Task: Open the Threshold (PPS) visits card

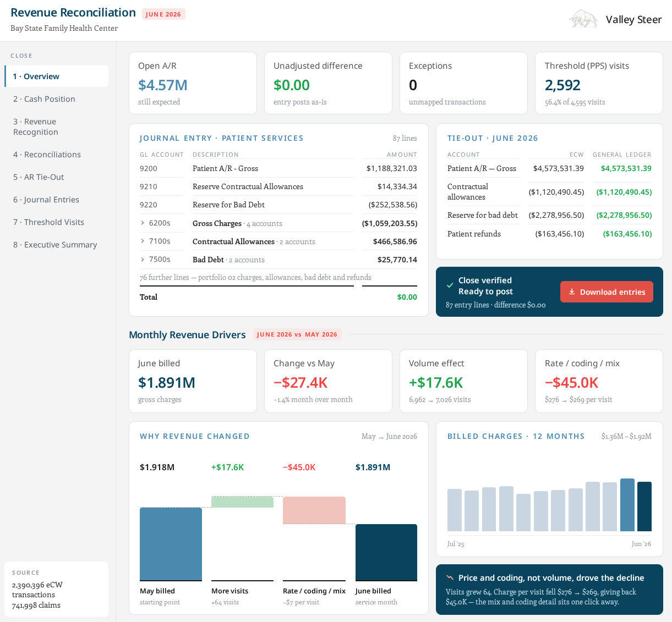Action: coord(599,83)
